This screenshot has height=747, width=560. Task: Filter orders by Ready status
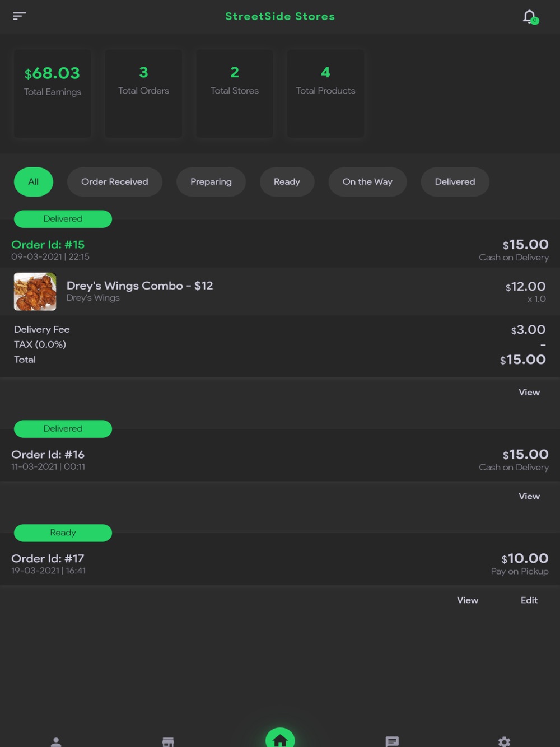[287, 182]
